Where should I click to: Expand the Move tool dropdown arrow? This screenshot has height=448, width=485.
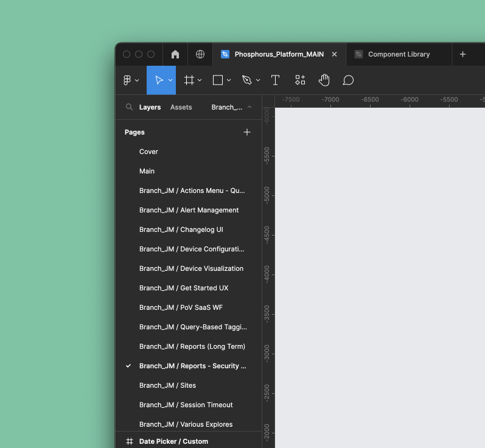pos(170,80)
